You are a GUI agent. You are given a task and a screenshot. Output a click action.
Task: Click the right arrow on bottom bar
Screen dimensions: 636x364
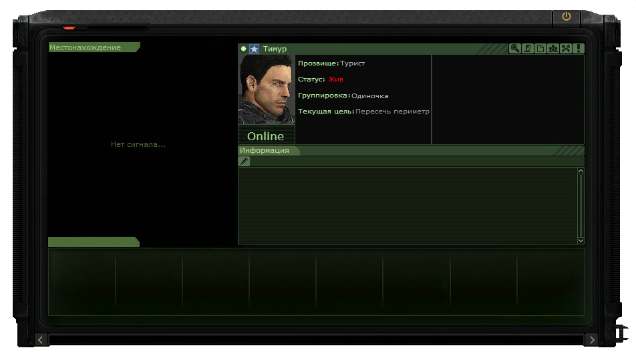pos(591,340)
